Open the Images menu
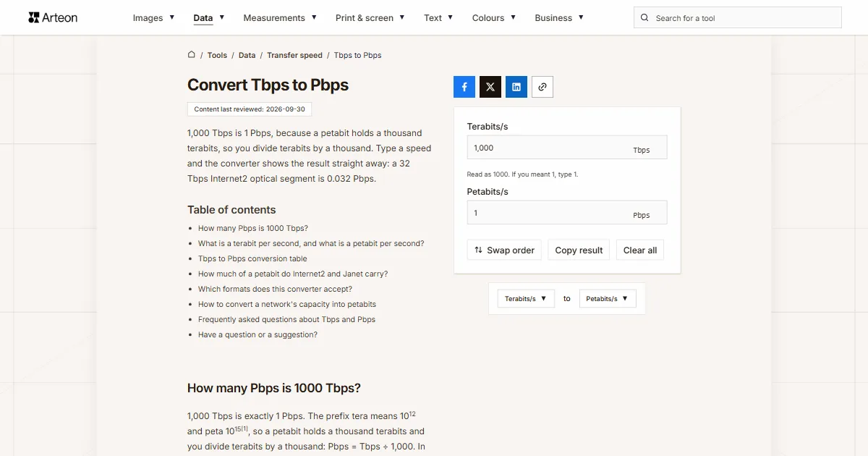The width and height of the screenshot is (868, 456). (x=153, y=18)
